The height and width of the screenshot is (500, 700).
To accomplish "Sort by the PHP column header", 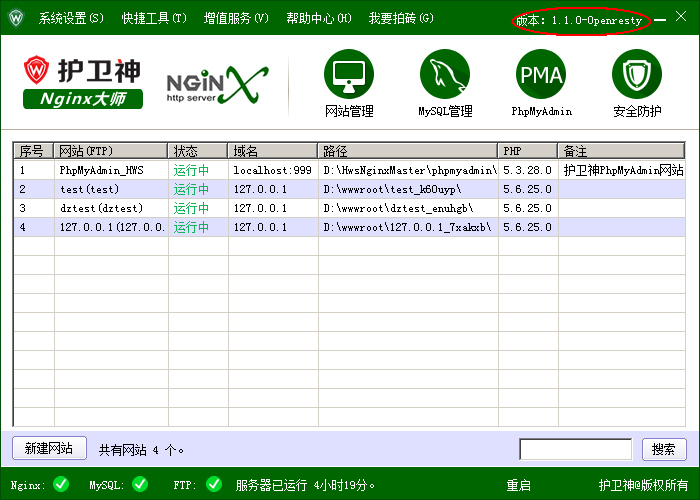I will point(527,151).
